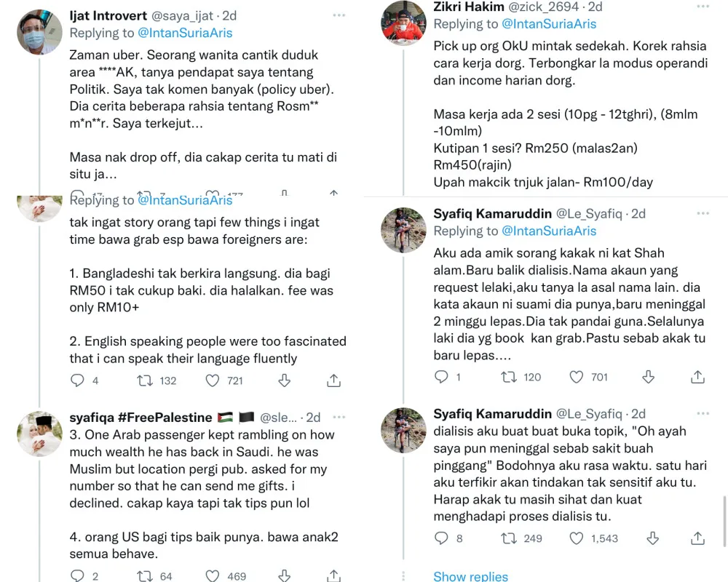Like the tweet with 1,543 likes
The image size is (728, 582).
pyautogui.click(x=577, y=538)
